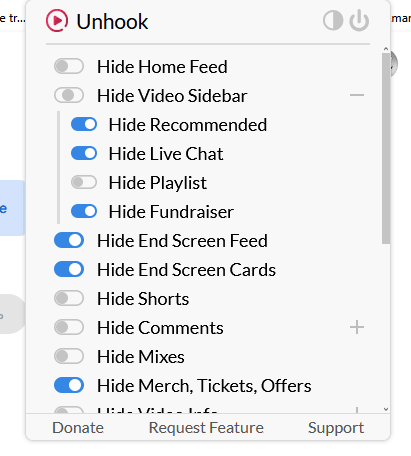Turn on the Hide Mixes switch
The width and height of the screenshot is (411, 456).
click(x=69, y=356)
